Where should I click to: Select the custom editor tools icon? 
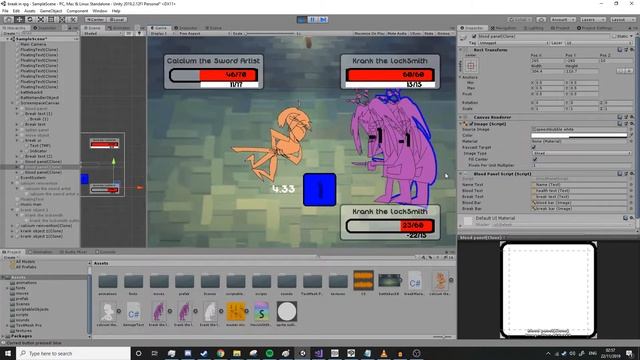[x=72, y=19]
